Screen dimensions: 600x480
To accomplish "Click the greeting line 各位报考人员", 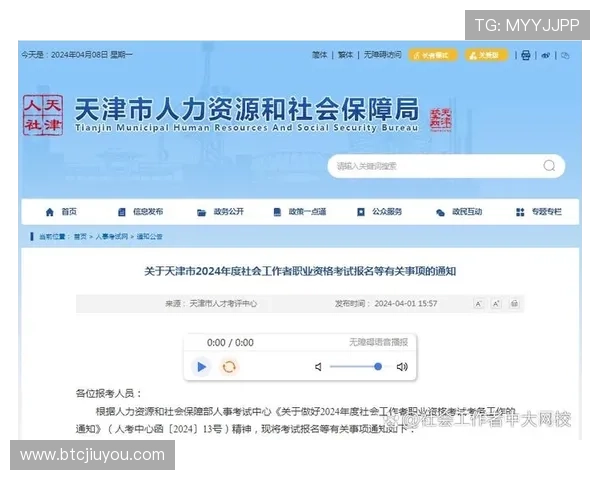I will 109,393.
